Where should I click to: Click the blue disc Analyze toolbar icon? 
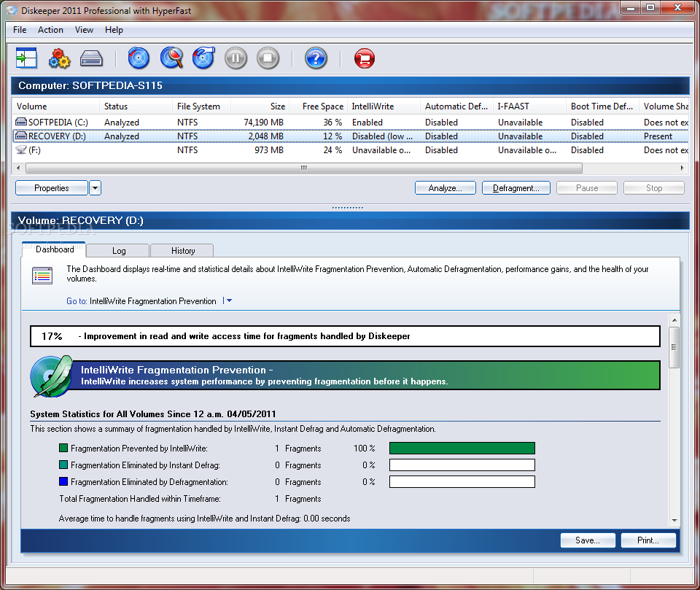point(139,58)
